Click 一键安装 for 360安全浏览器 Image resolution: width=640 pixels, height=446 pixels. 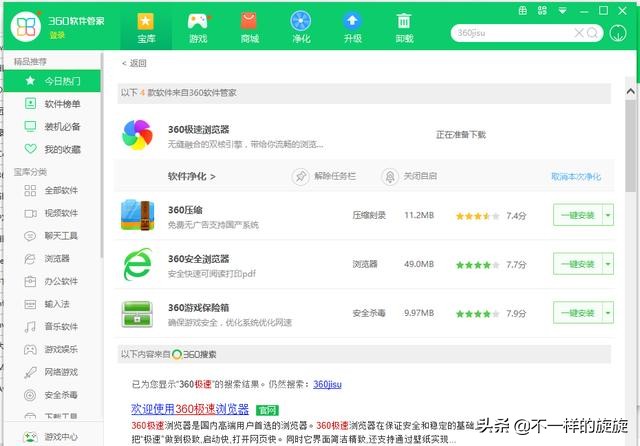[x=578, y=264]
